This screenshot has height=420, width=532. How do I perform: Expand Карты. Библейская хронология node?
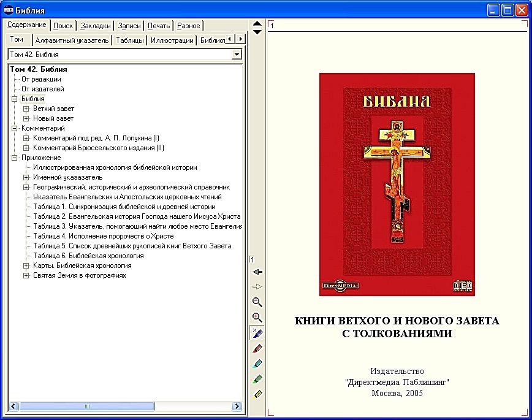[26, 265]
